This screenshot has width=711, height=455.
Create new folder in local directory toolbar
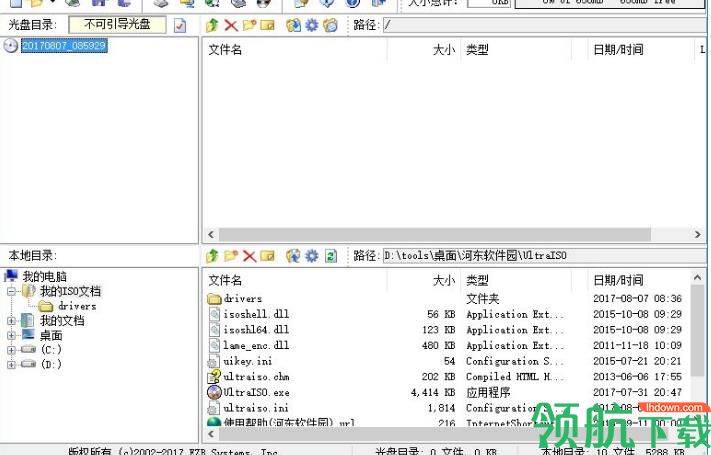tap(231, 256)
